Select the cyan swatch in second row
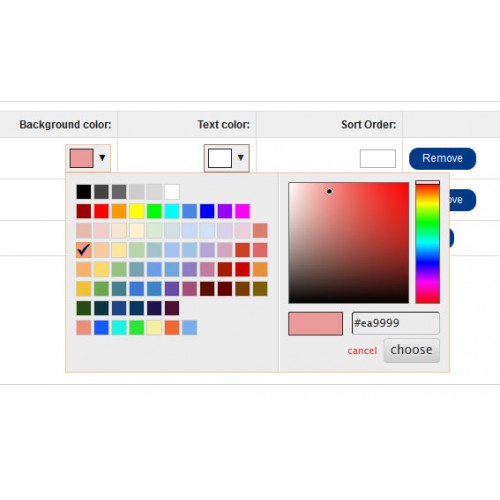 172,211
